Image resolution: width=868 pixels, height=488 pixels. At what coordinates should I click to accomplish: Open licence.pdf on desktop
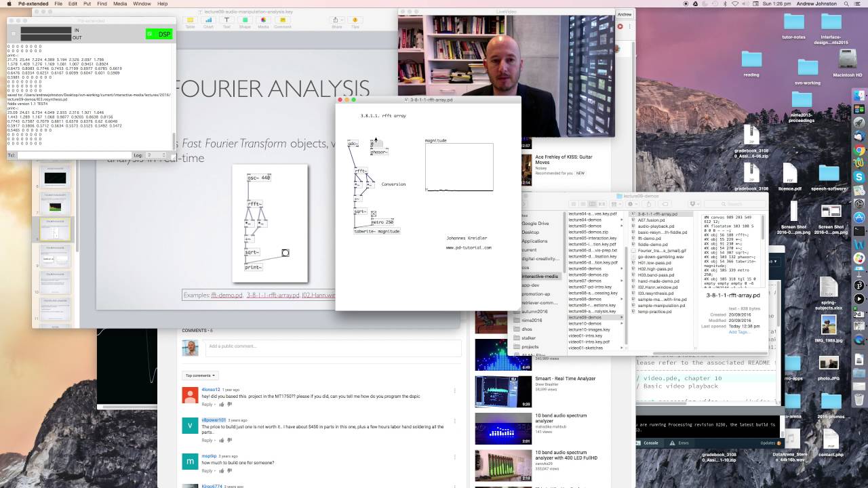(x=790, y=174)
